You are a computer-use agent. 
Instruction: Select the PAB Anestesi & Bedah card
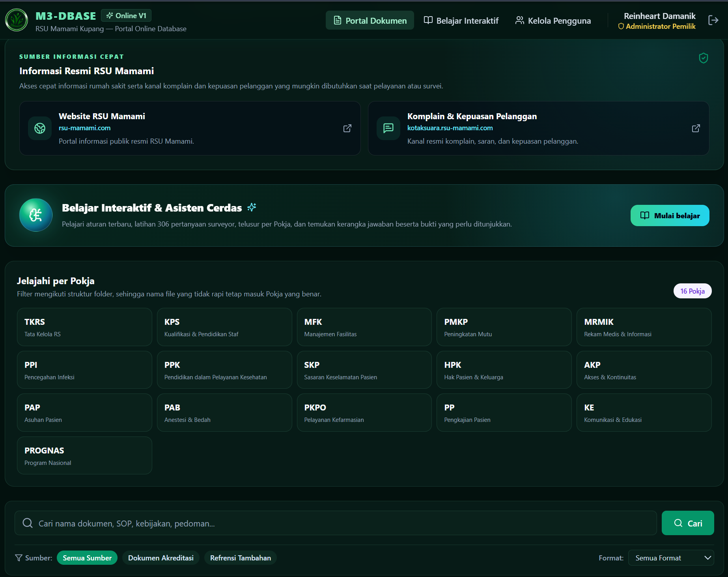(224, 412)
